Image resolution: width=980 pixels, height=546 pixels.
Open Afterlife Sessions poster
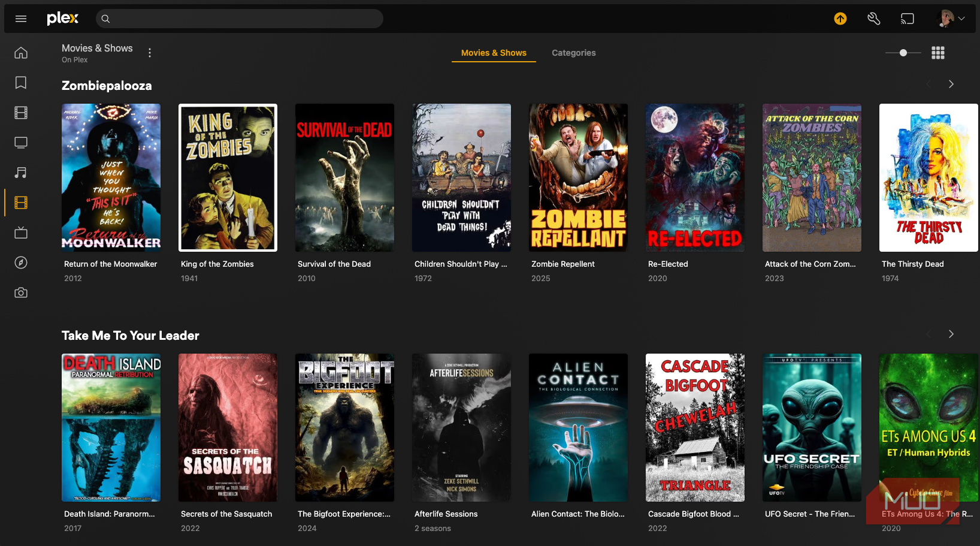[461, 427]
